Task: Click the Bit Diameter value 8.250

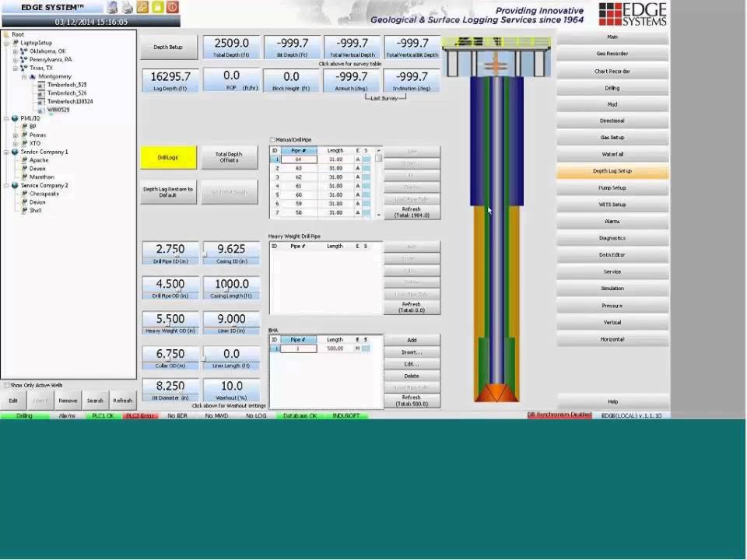Action: point(170,387)
